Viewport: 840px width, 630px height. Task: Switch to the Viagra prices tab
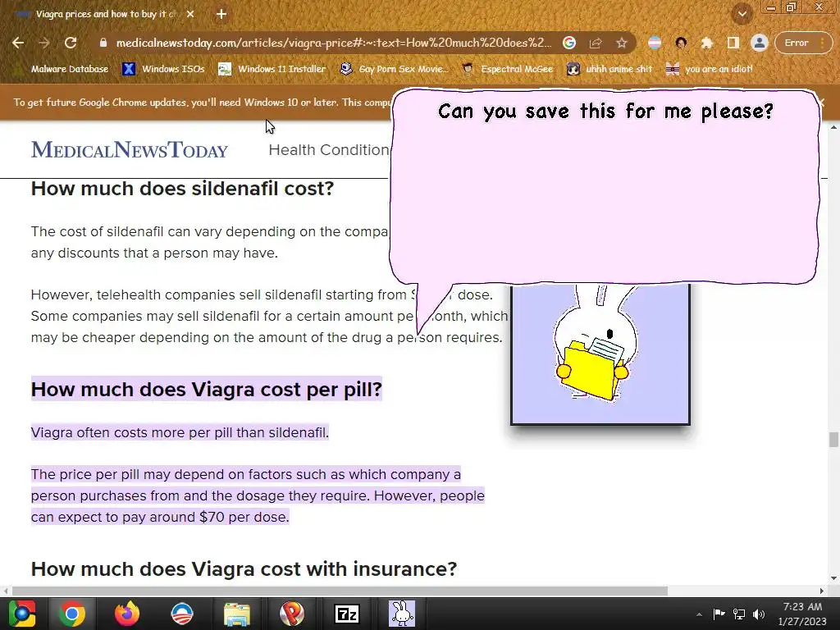(104, 15)
